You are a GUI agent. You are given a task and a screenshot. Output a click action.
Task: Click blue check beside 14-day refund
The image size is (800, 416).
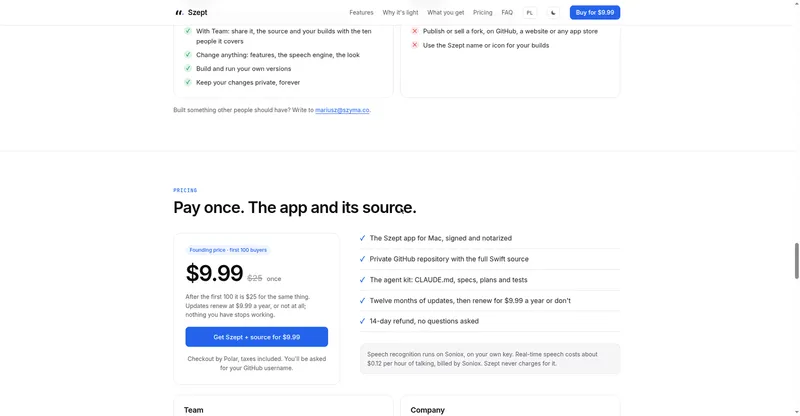click(362, 321)
